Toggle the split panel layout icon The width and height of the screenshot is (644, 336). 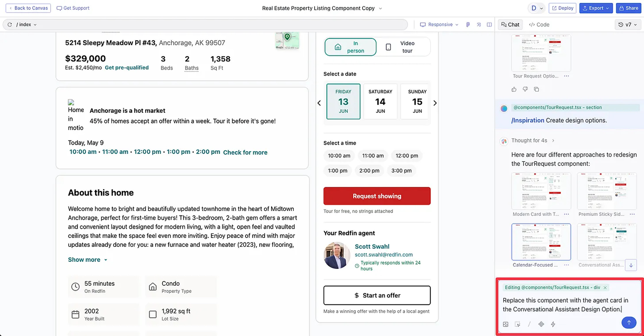click(489, 25)
